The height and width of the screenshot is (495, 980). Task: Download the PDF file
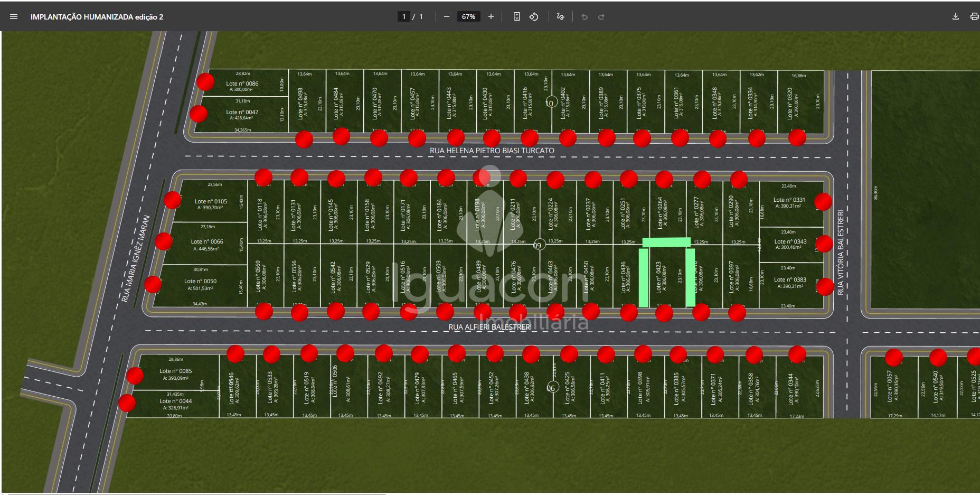(x=955, y=16)
